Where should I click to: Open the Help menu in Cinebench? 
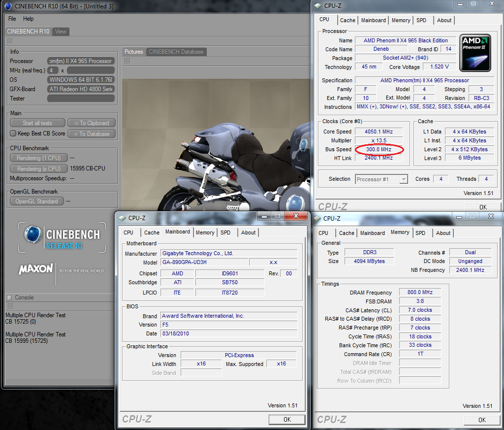[29, 19]
